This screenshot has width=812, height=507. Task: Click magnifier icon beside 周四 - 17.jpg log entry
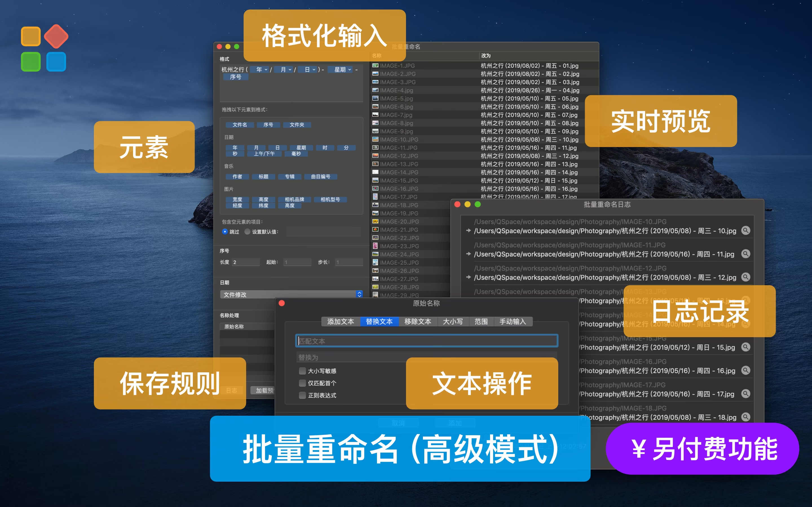(x=745, y=394)
